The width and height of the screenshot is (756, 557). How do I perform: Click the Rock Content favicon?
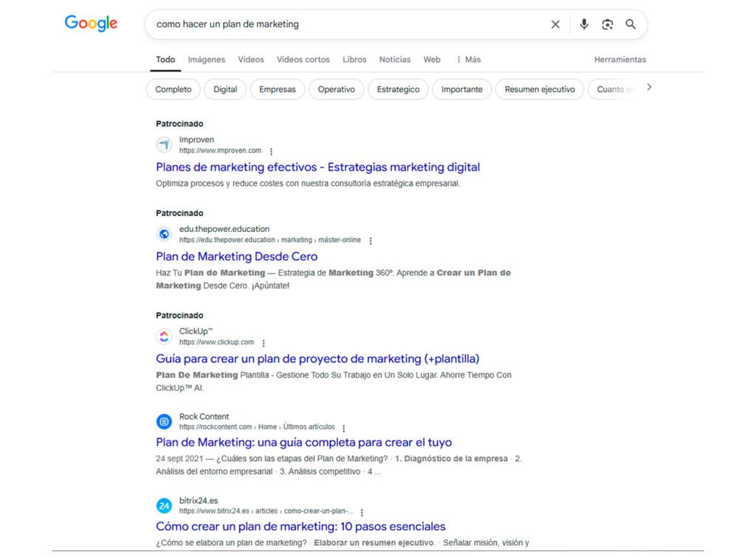click(164, 421)
